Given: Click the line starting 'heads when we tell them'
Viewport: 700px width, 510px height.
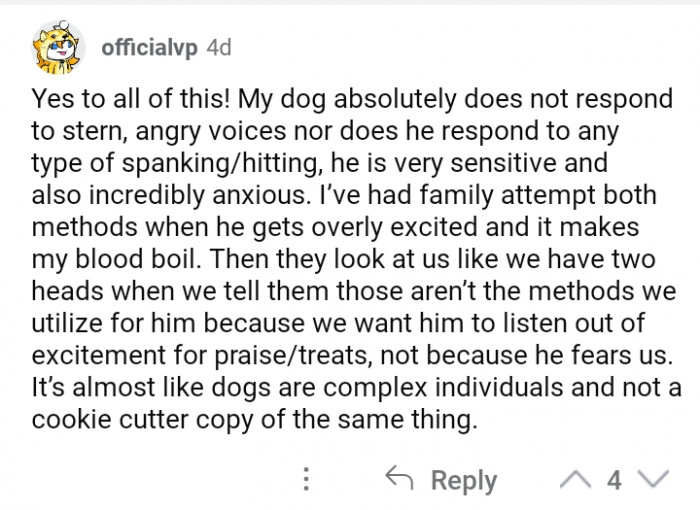Looking at the screenshot, I should tap(335, 291).
